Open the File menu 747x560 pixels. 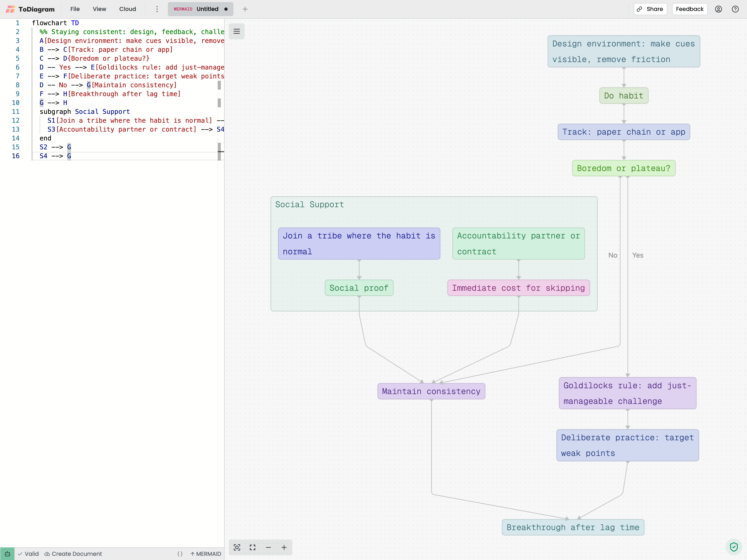(75, 9)
